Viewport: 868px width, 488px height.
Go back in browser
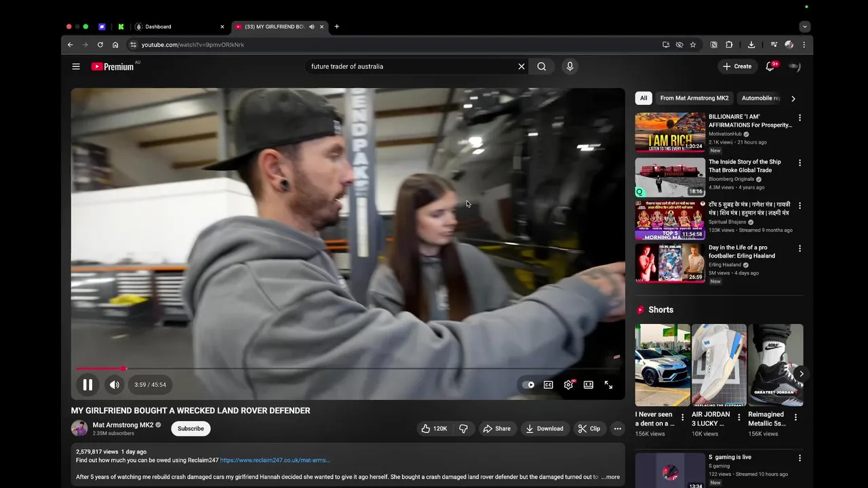tap(70, 45)
